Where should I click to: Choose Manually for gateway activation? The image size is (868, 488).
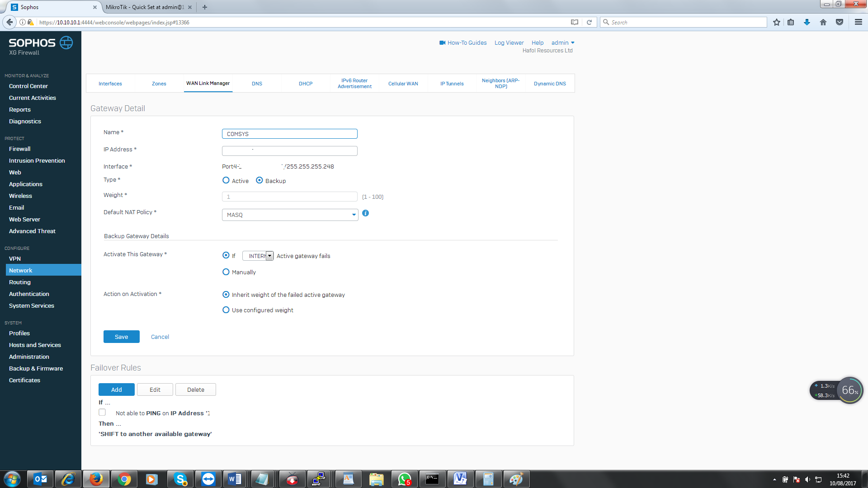(226, 272)
